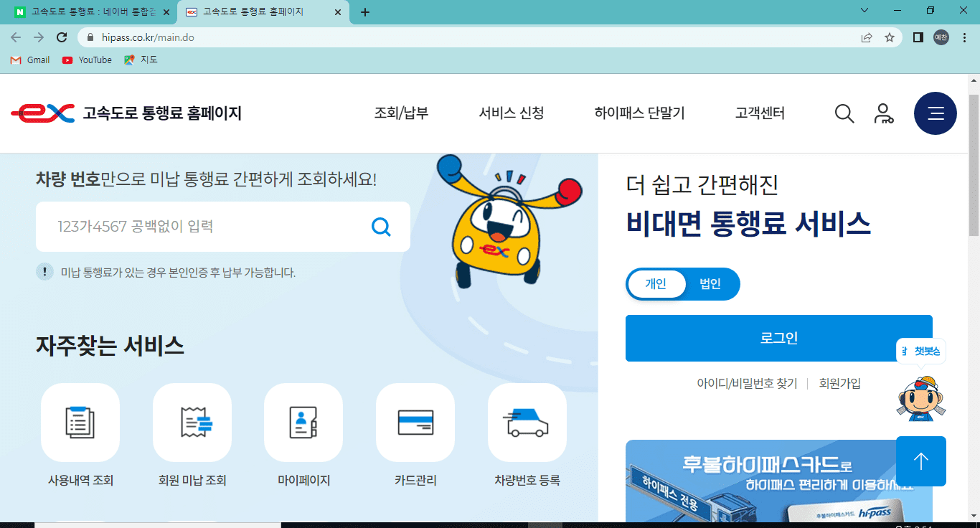The image size is (980, 528).
Task: Open 차량번호 등록 service icon
Action: (527, 423)
